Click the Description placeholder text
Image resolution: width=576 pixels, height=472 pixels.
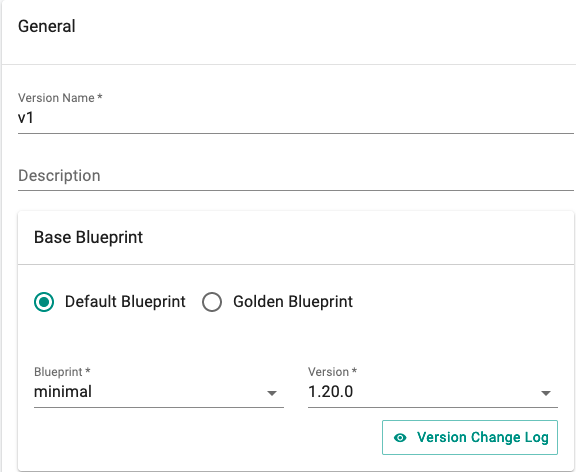(x=59, y=176)
